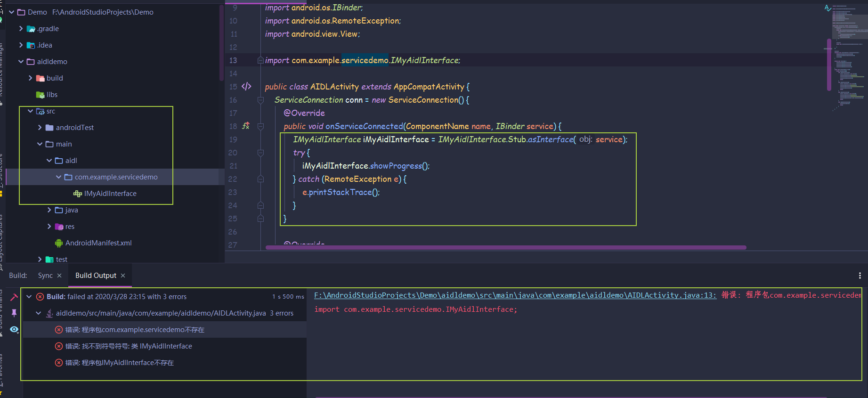Fold the onServiceConnected method at line 18
868x398 pixels.
tap(260, 126)
